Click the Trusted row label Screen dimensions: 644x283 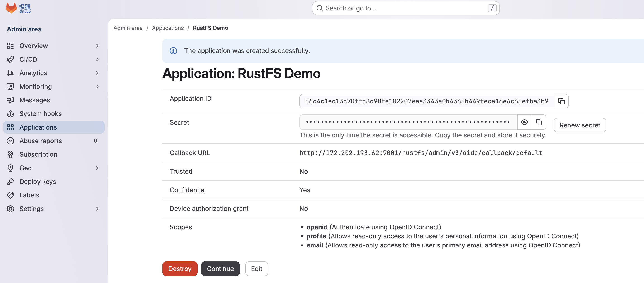[181, 171]
